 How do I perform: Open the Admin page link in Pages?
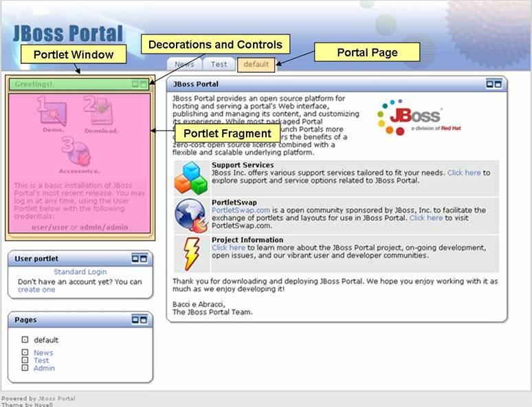point(44,368)
